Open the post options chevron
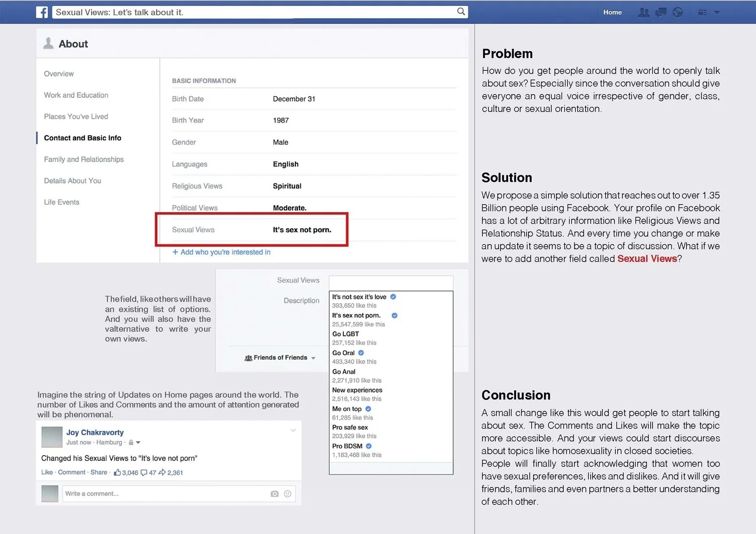 coord(293,430)
